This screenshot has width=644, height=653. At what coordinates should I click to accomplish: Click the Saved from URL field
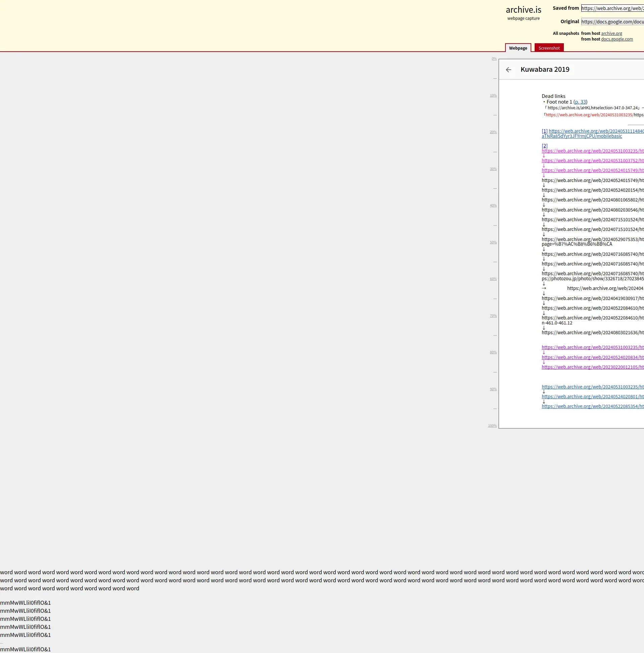[612, 8]
